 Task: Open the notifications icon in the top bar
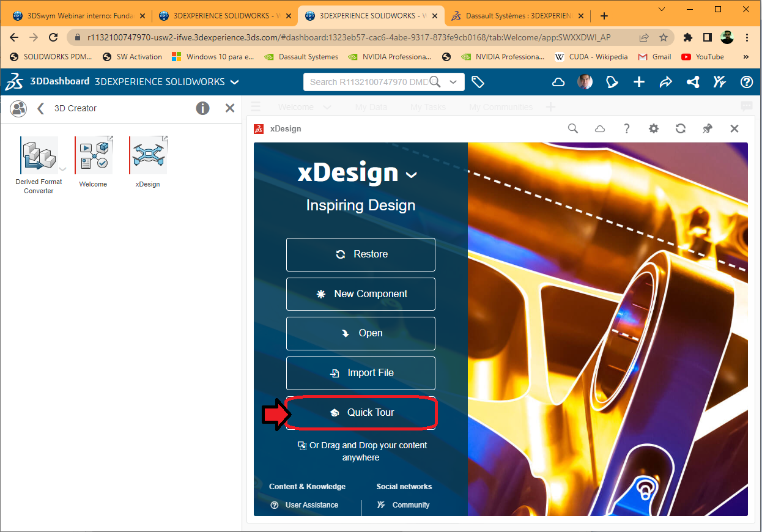click(612, 82)
